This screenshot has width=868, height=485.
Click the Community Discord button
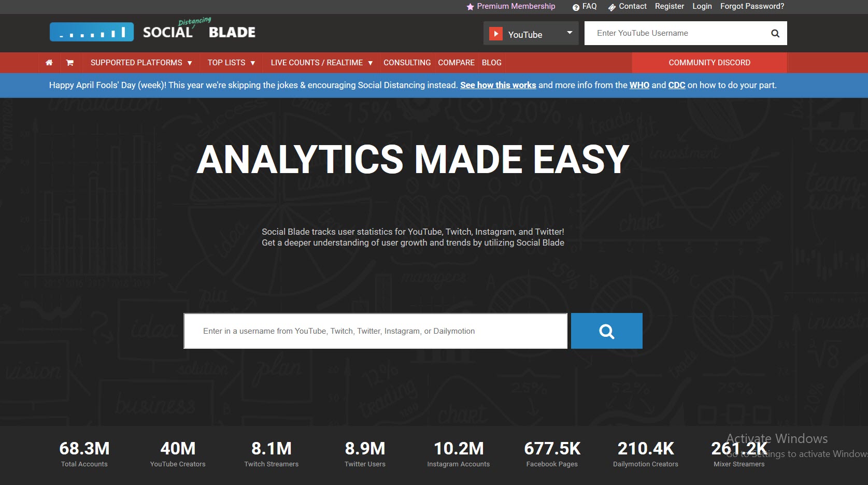[x=709, y=63]
